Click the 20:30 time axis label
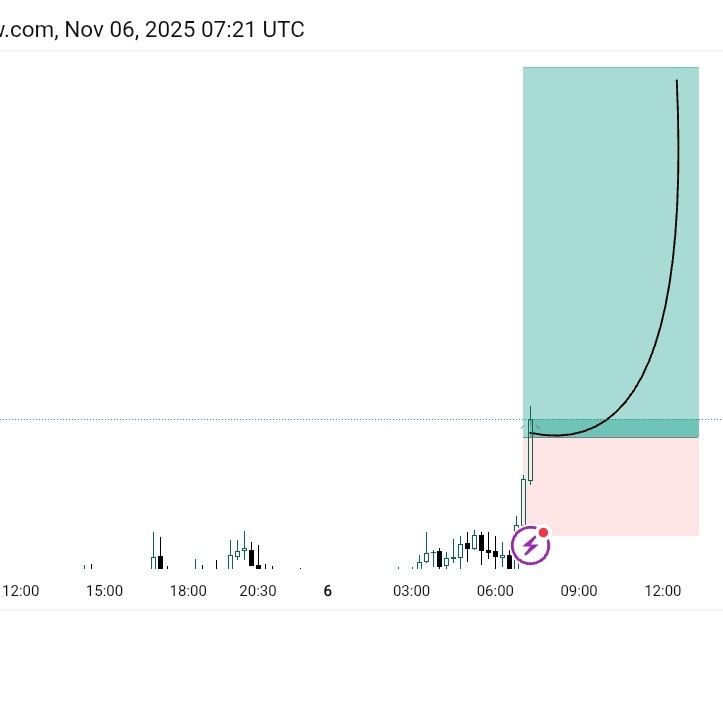The height and width of the screenshot is (723, 723). click(x=258, y=591)
